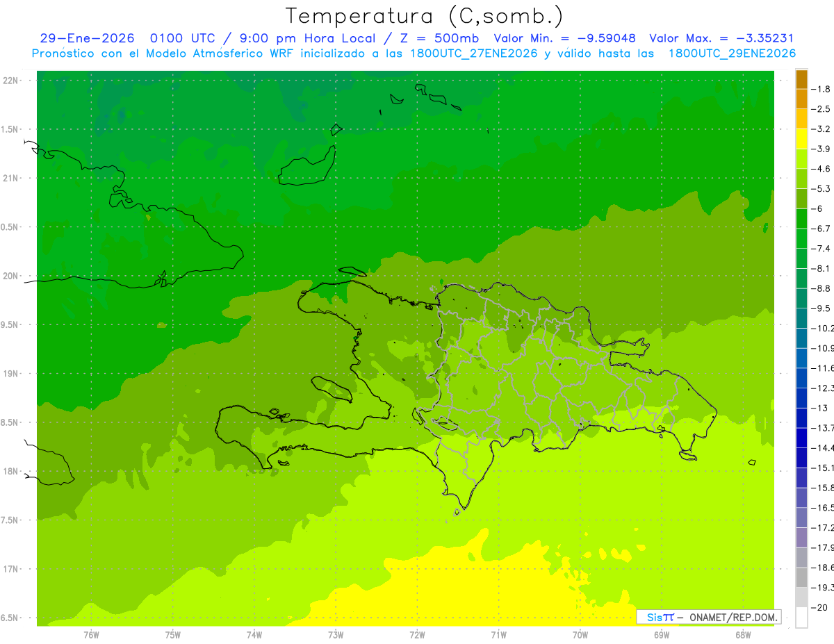Viewport: 834px width, 644px height.
Task: Click the orange swatch between -1.8 and -2.5
Action: pos(801,99)
